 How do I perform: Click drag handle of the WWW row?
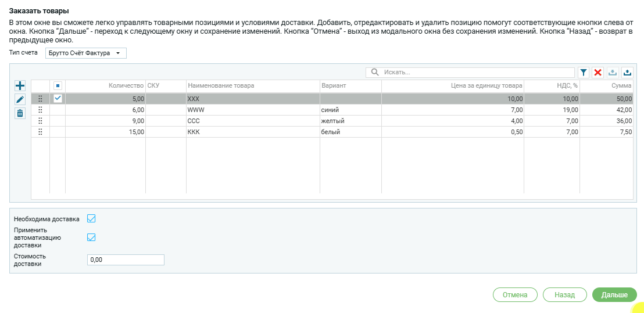(40, 110)
